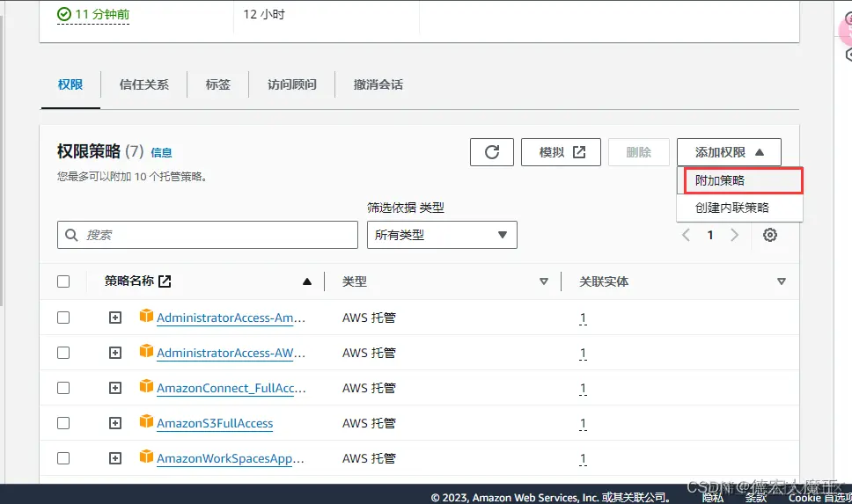Expand AdministratorAccess-Am… policy details
This screenshot has height=504, width=852.
tap(115, 318)
